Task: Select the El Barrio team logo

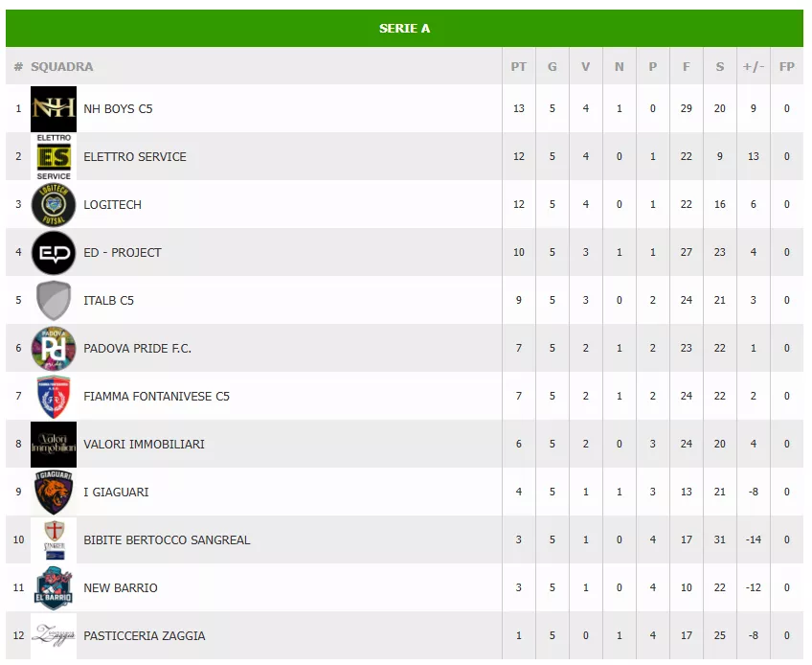Action: pos(54,587)
